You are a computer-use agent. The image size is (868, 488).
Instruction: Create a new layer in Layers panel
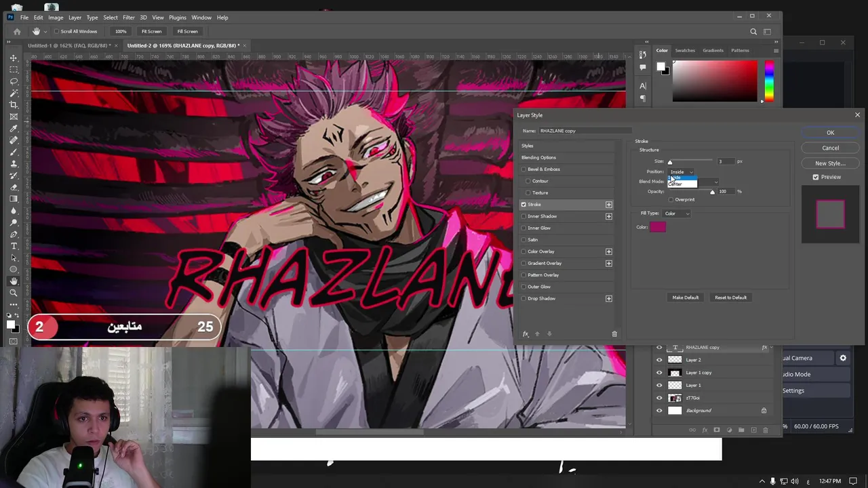coord(753,430)
